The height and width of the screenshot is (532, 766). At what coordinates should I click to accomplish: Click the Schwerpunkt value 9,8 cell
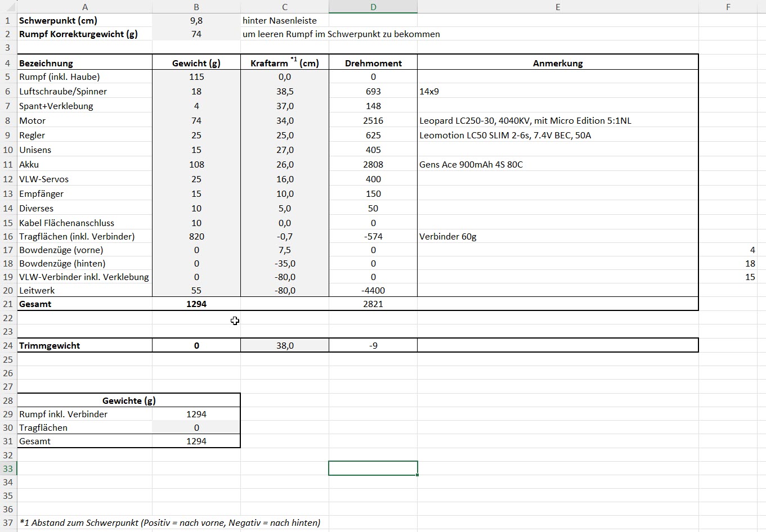(x=196, y=20)
